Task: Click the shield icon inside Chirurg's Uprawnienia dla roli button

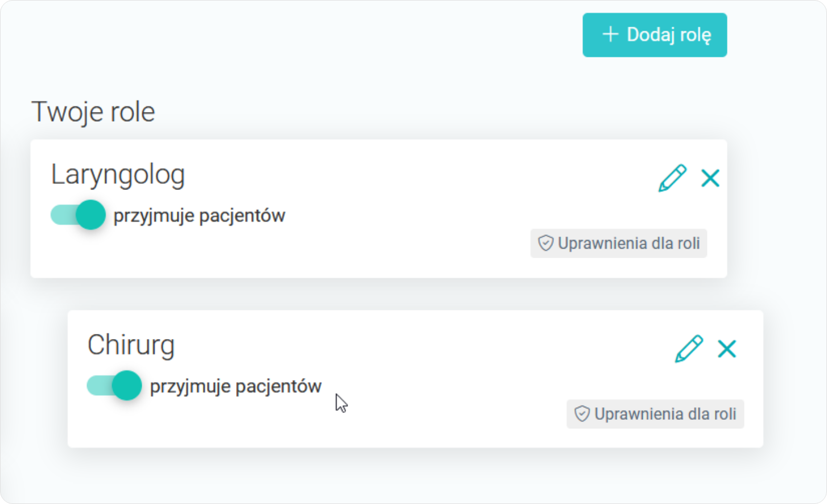Action: pos(581,414)
